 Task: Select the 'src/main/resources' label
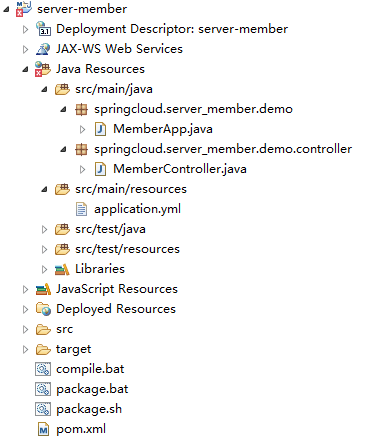(x=131, y=189)
